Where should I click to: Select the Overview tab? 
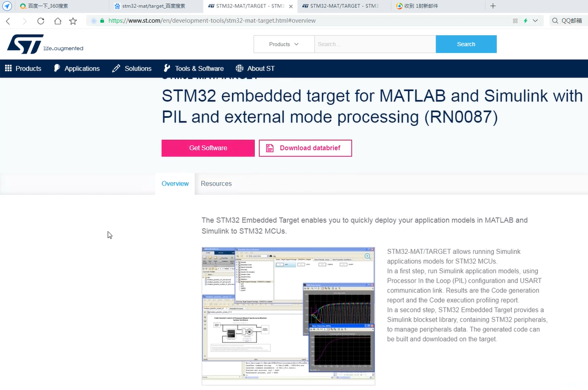pyautogui.click(x=175, y=183)
